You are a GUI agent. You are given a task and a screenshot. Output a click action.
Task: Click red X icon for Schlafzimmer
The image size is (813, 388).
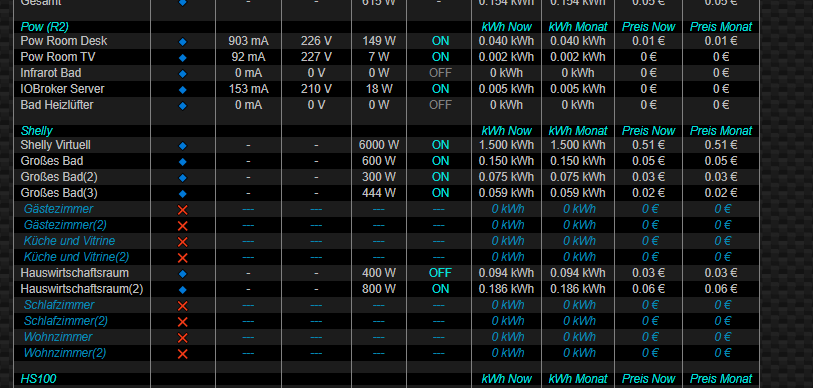(183, 306)
